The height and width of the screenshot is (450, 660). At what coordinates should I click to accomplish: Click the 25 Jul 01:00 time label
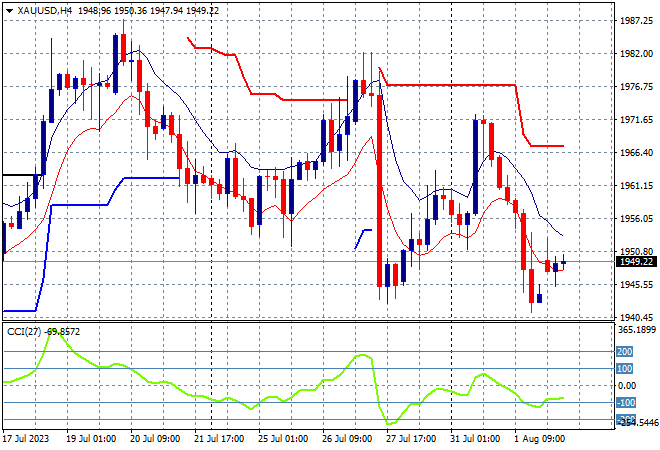(x=283, y=439)
